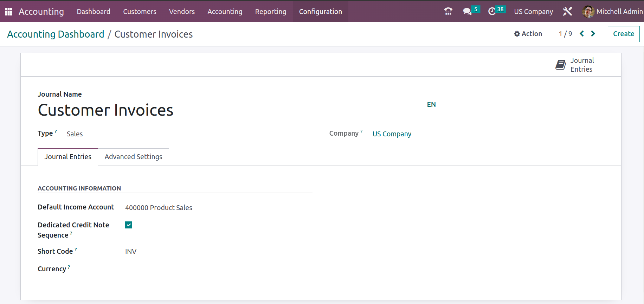Click the INV short code value
The width and height of the screenshot is (644, 304).
(x=131, y=252)
